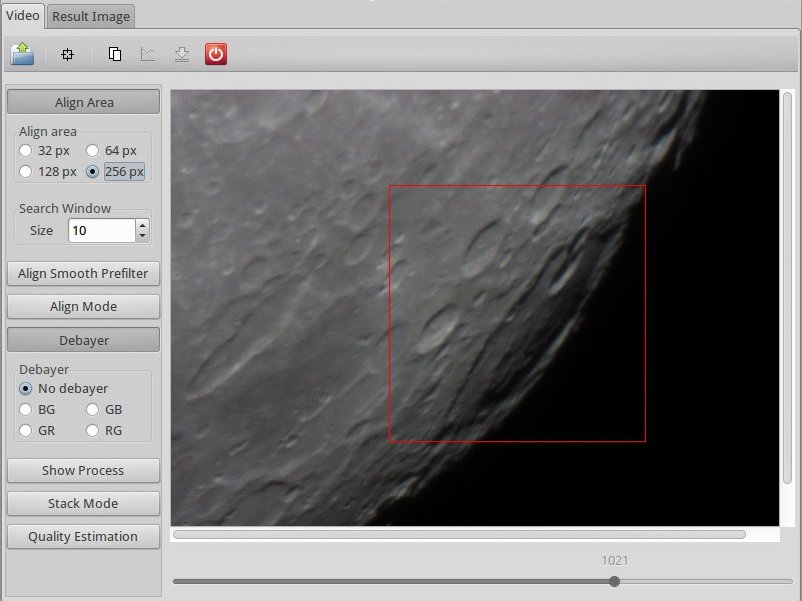The image size is (802, 601).
Task: Click the Search Window Size input field
Action: click(102, 230)
